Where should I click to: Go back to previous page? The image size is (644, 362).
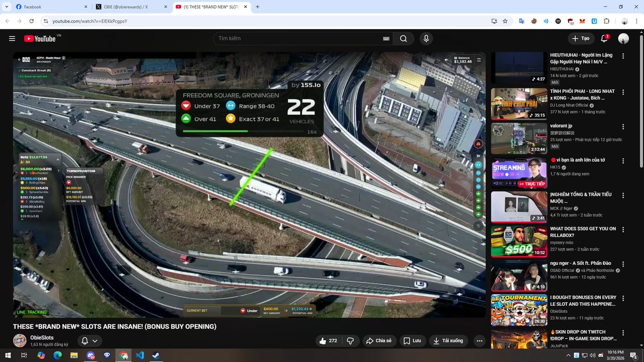click(8, 21)
